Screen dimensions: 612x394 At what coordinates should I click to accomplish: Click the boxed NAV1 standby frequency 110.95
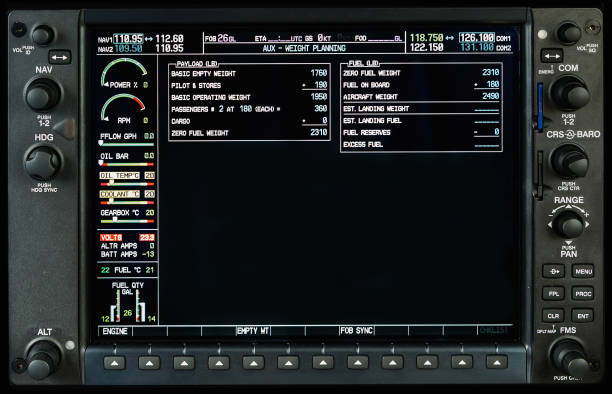128,39
